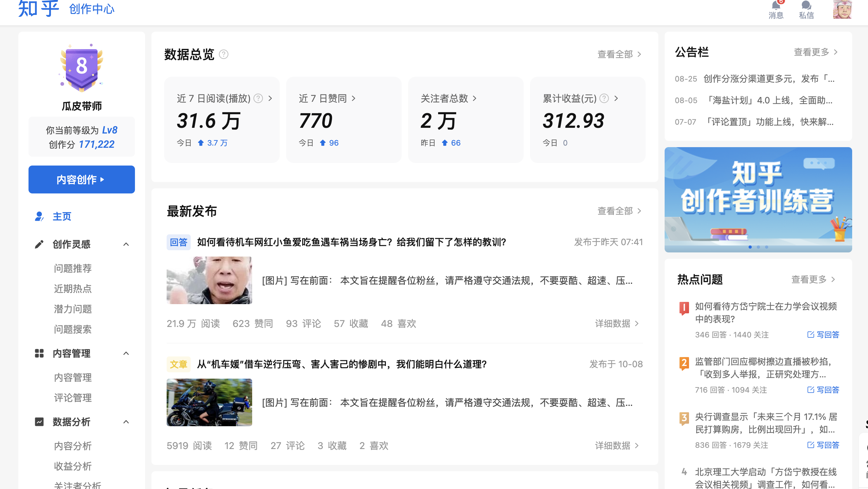Open 问题推荐 in the sidebar
868x489 pixels.
click(x=73, y=268)
